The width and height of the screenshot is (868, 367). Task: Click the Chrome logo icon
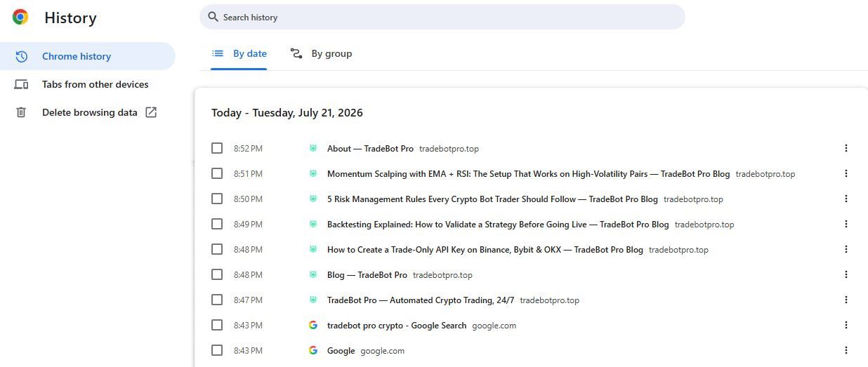(20, 18)
